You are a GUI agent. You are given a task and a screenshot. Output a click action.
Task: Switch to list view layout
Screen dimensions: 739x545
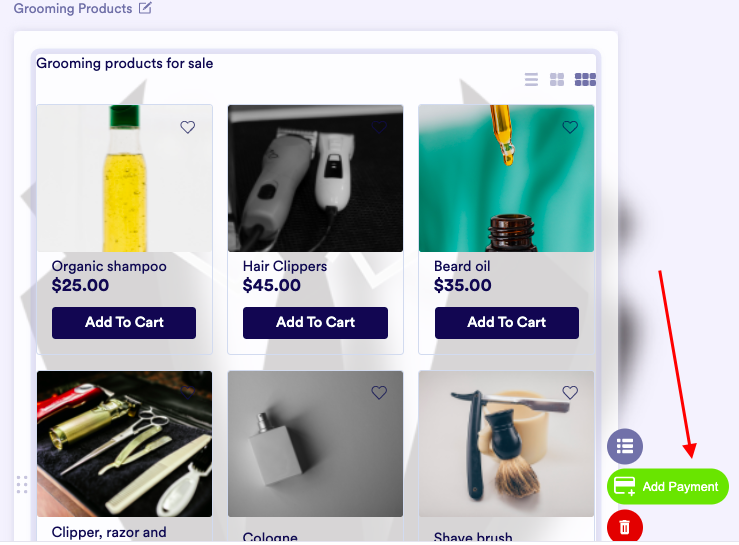point(531,79)
